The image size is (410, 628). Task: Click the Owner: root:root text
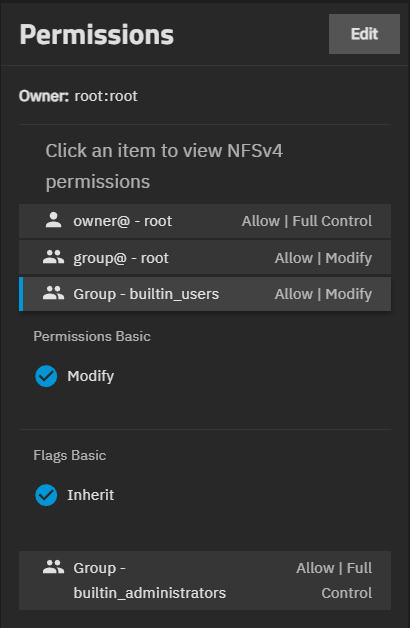(x=78, y=96)
